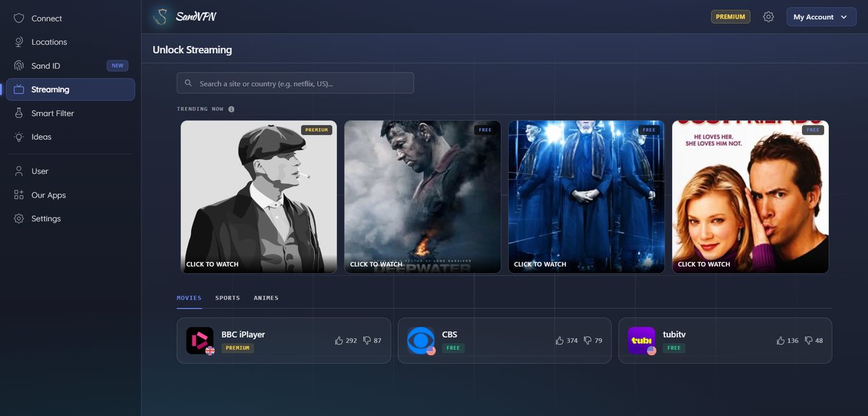Select the Movies tab
Image resolution: width=868 pixels, height=416 pixels.
tap(189, 298)
